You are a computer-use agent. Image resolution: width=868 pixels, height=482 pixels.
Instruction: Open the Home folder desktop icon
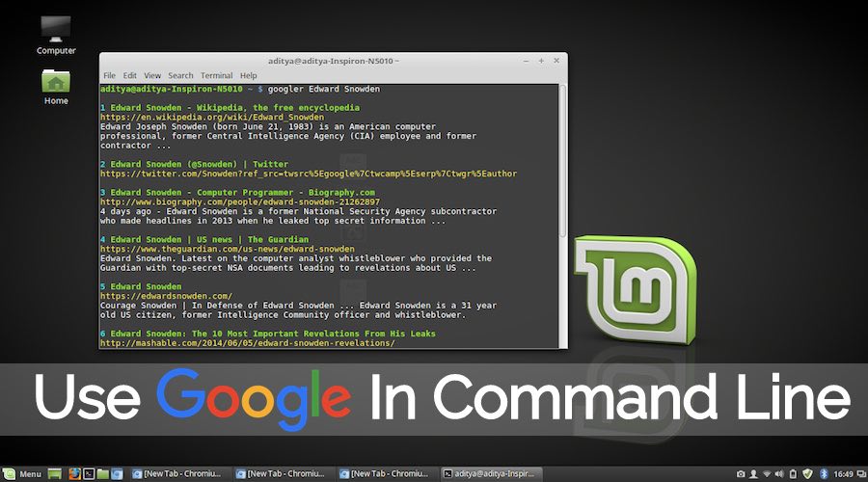click(x=55, y=87)
